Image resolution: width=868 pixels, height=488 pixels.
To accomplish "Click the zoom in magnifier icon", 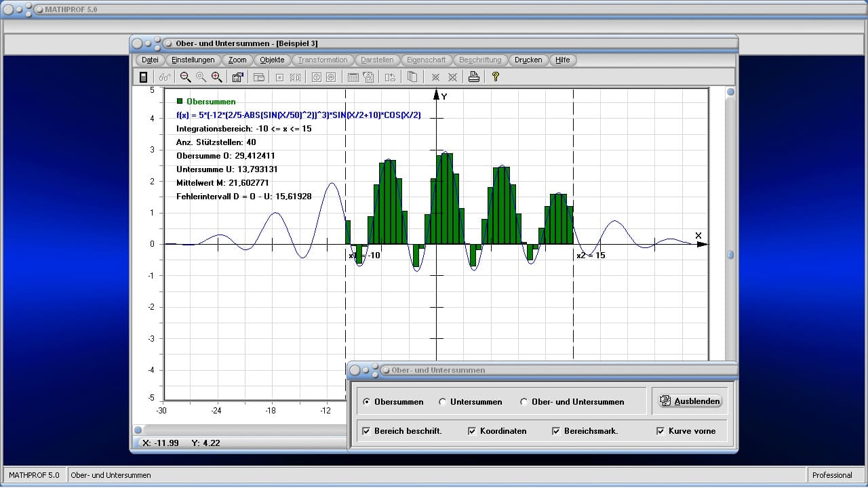I will click(216, 77).
